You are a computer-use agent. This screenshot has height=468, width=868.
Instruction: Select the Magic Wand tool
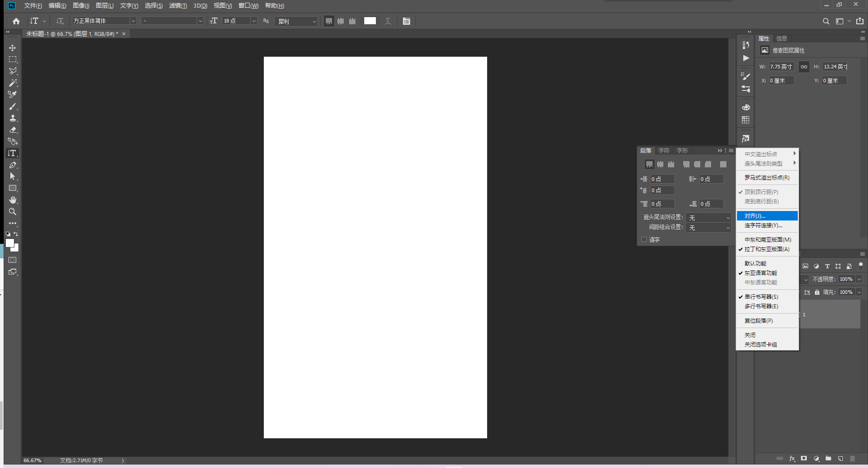(13, 83)
